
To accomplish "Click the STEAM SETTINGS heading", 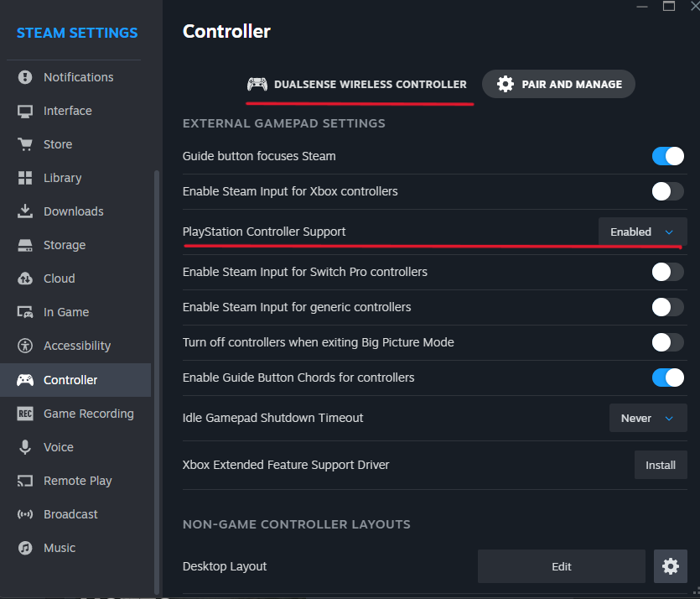I will point(77,33).
